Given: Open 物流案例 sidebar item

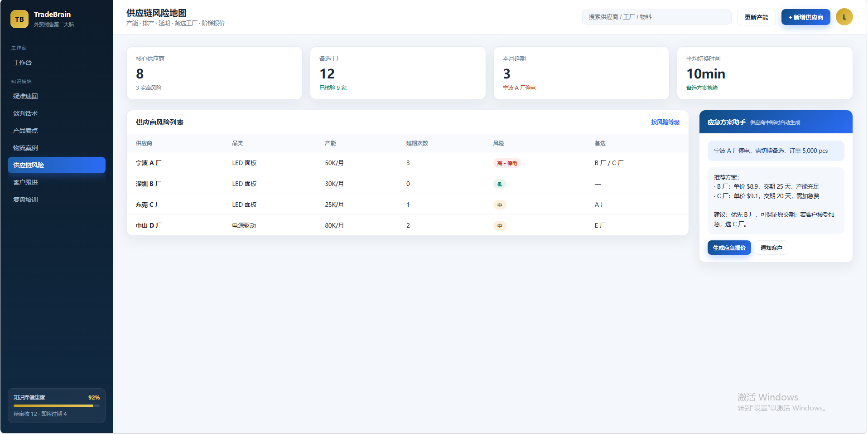Looking at the screenshot, I should (x=57, y=148).
